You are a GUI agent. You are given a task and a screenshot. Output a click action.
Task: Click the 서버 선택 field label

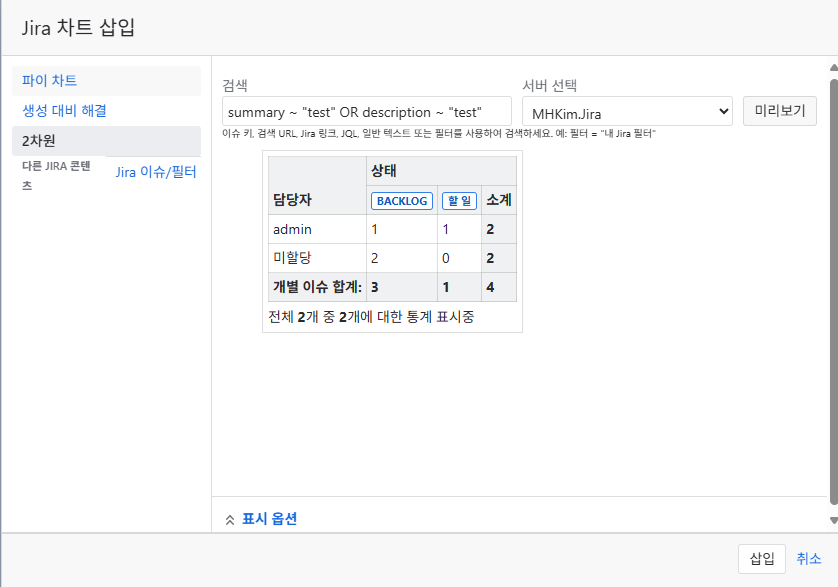(549, 86)
